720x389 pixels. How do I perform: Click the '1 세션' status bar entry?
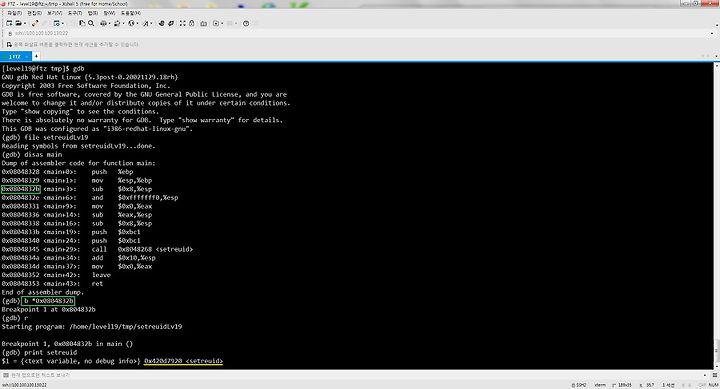pos(669,385)
